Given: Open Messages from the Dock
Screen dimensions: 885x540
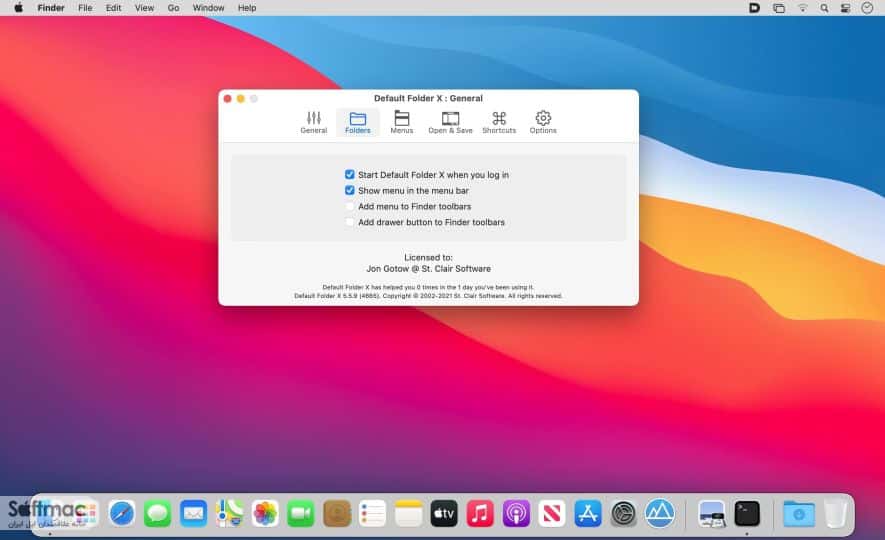Looking at the screenshot, I should coord(157,513).
